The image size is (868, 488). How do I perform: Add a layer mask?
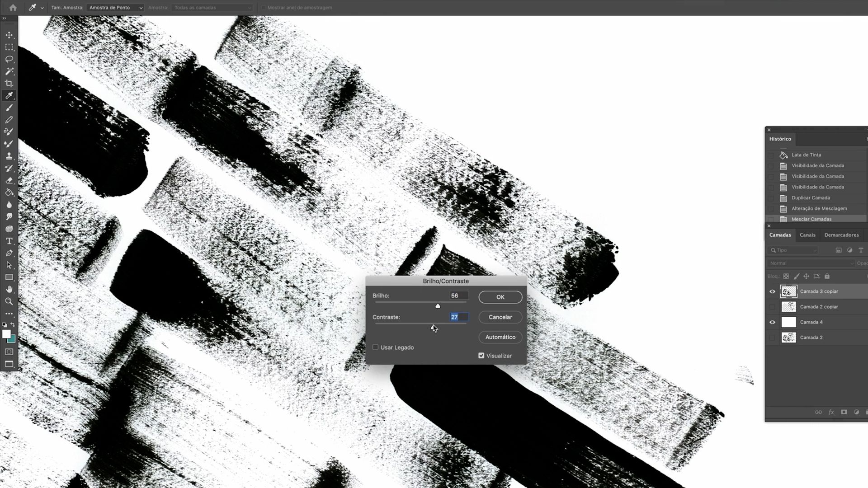[844, 412]
